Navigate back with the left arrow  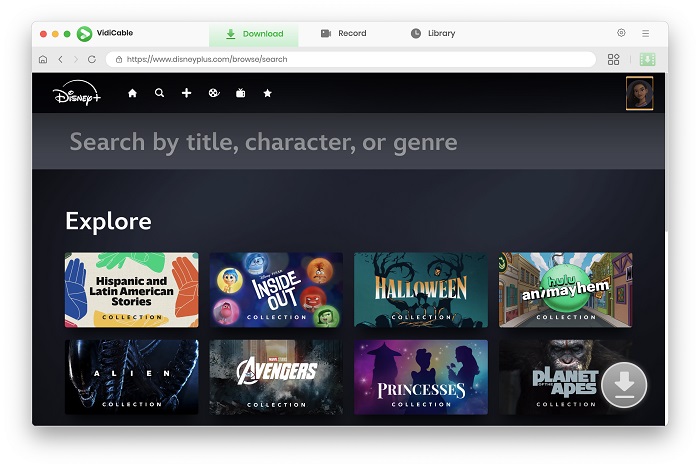pos(60,59)
